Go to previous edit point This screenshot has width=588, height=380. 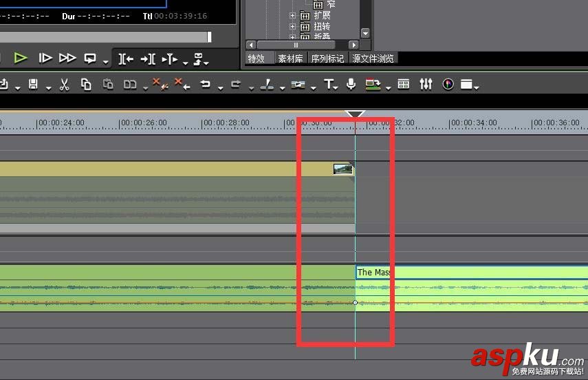tap(126, 59)
